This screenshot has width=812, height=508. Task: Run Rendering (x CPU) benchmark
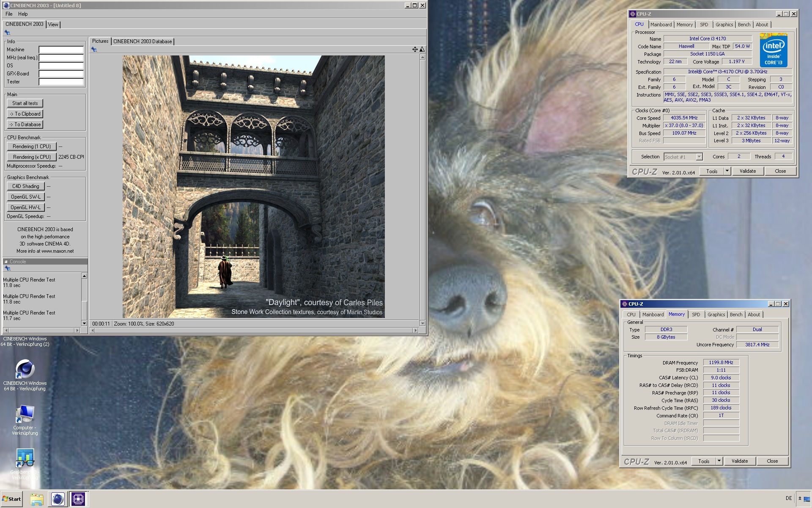click(31, 157)
